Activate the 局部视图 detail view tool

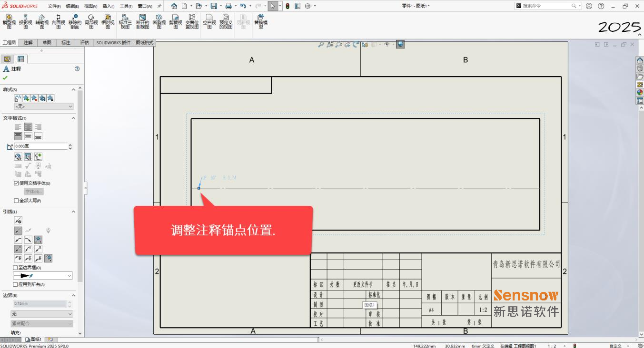(x=91, y=21)
